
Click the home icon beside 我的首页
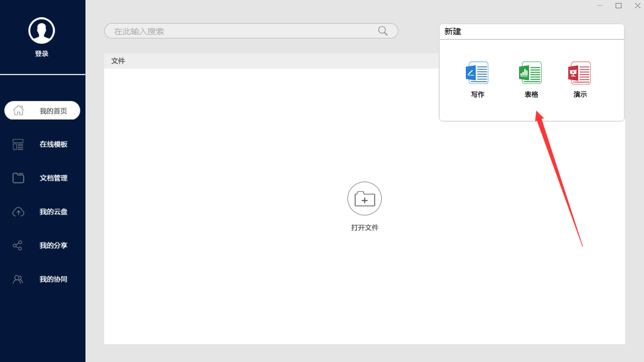coord(18,111)
